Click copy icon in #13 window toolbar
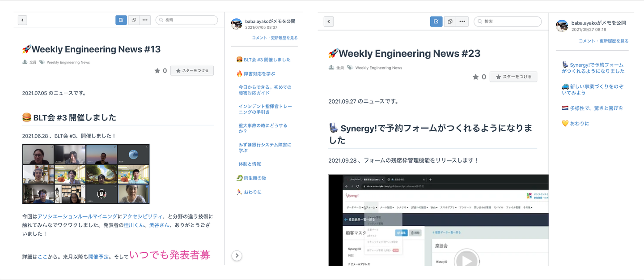 click(133, 20)
